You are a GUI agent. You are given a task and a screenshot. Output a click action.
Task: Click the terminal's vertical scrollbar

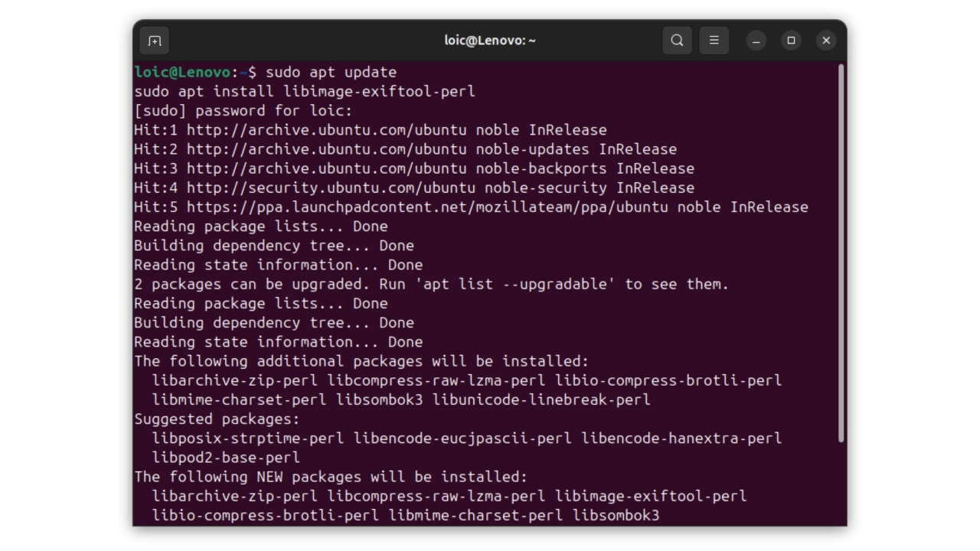841,253
